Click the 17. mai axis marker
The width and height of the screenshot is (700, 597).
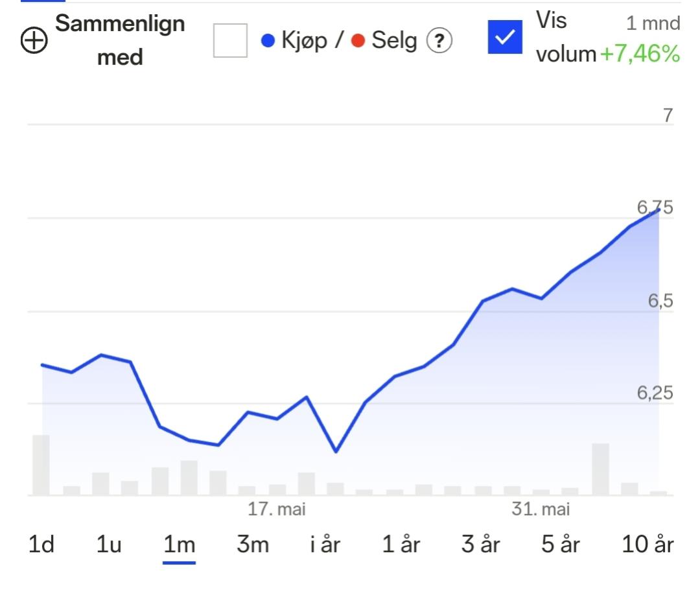[277, 509]
